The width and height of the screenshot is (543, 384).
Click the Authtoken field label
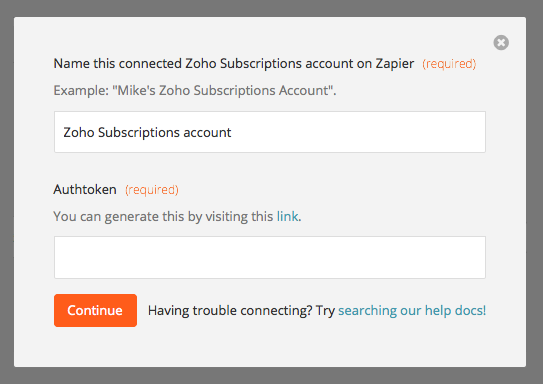85,189
